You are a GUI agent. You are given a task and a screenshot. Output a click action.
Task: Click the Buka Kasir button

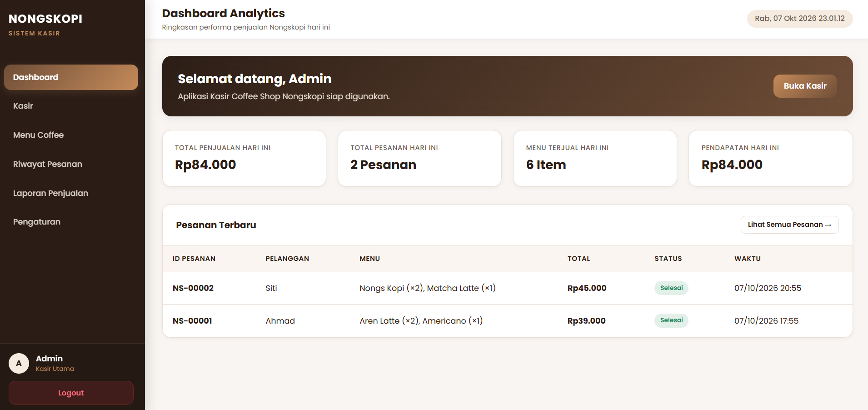click(805, 86)
